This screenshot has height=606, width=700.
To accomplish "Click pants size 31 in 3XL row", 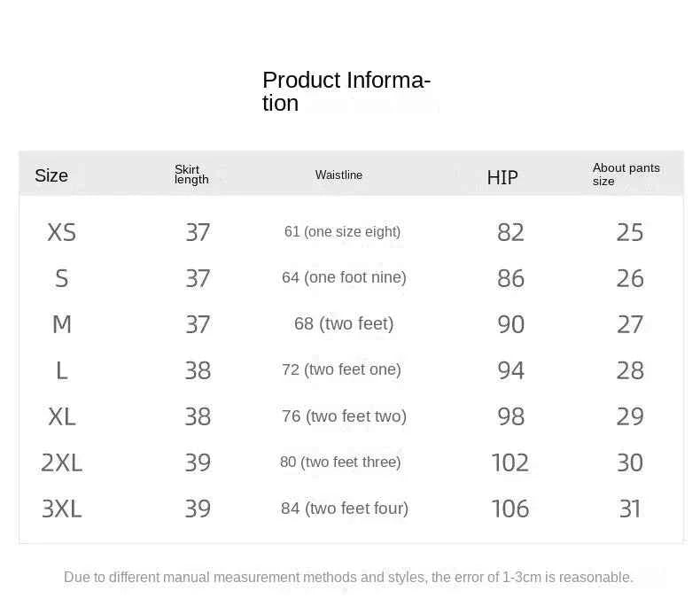I will pyautogui.click(x=630, y=509).
